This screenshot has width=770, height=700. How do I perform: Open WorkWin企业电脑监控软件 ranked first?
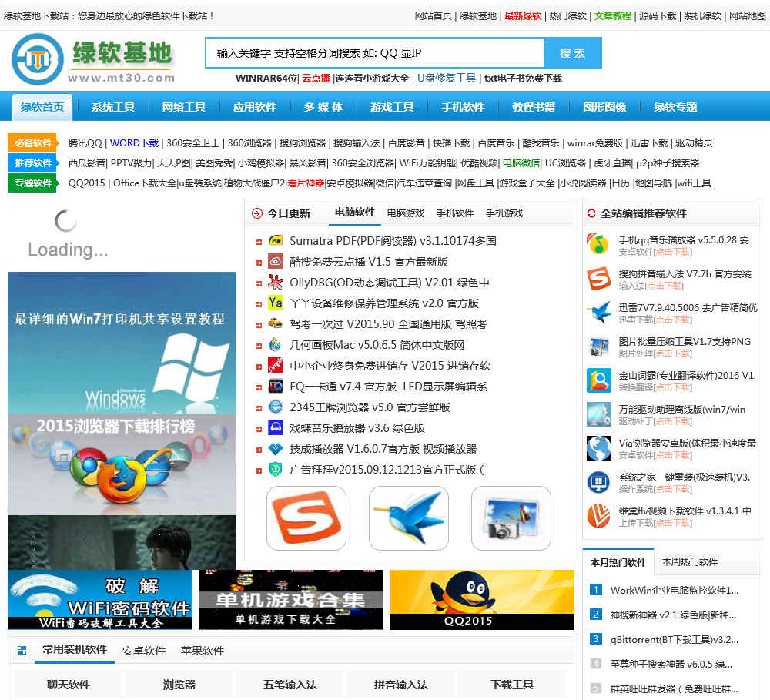674,590
